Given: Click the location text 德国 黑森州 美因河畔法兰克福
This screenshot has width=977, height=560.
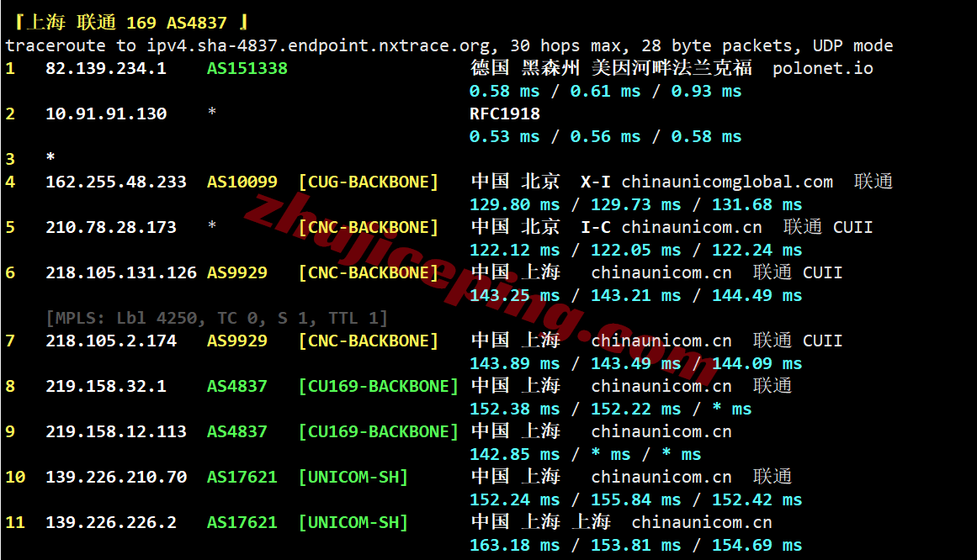Looking at the screenshot, I should click(x=611, y=68).
